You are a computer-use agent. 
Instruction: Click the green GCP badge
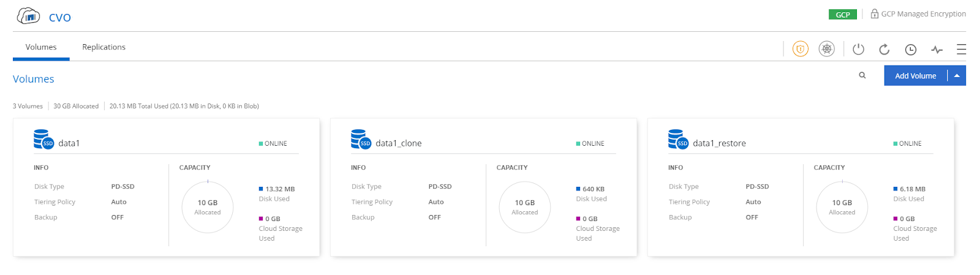click(843, 15)
